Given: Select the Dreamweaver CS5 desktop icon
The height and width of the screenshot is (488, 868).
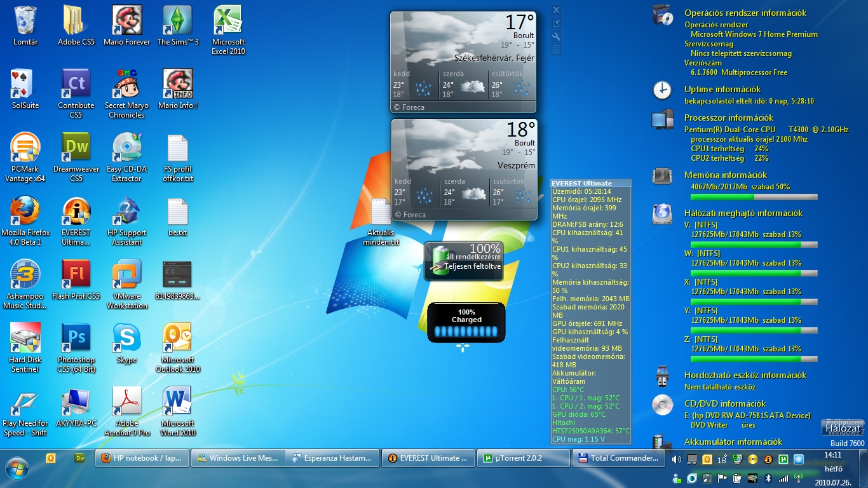Looking at the screenshot, I should (x=76, y=157).
